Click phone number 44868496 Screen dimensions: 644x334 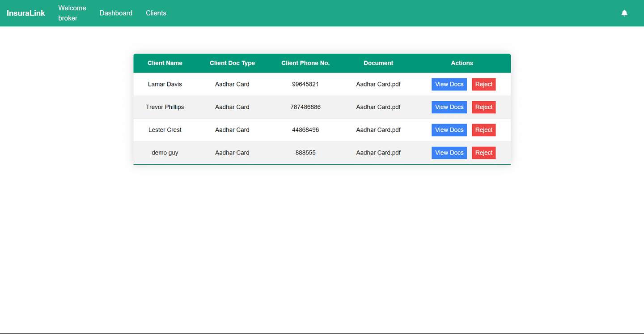[305, 130]
